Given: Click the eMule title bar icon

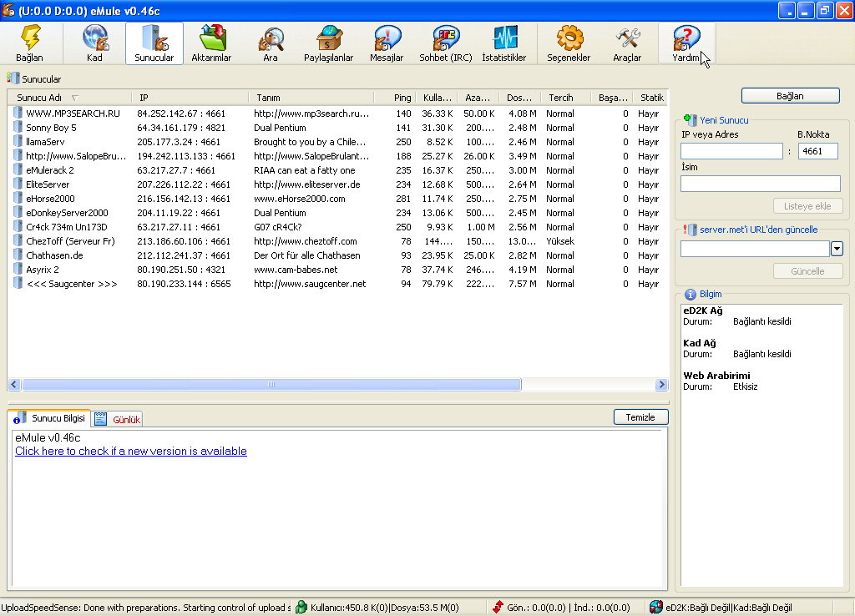Looking at the screenshot, I should pyautogui.click(x=8, y=10).
